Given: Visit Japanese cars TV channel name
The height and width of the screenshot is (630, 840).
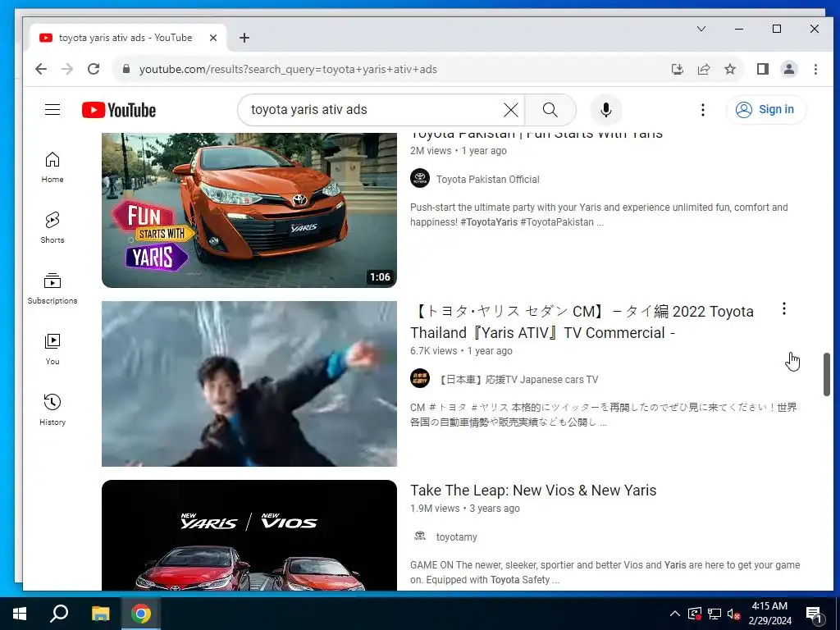Looking at the screenshot, I should pos(518,380).
